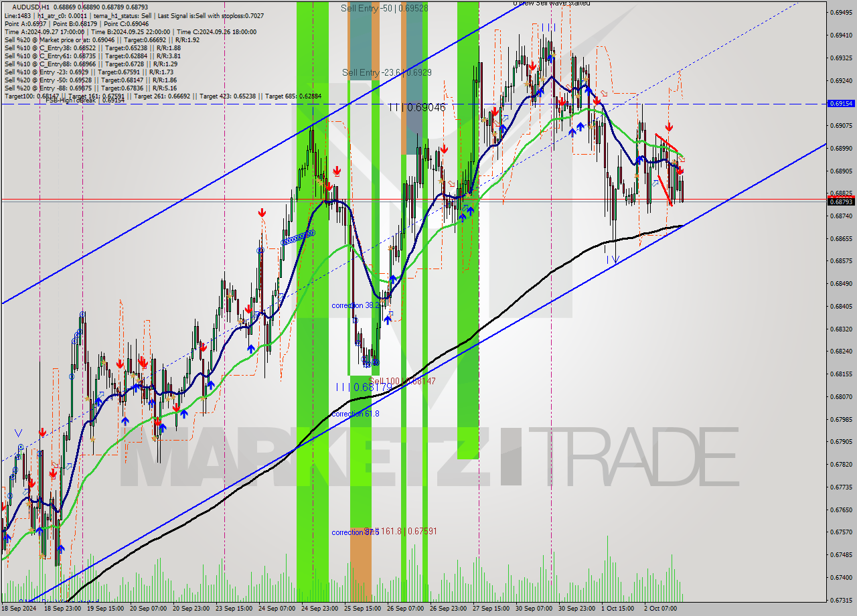This screenshot has height=616, width=857.
Task: Click the 0.69495 price axis value
Action: coord(841,13)
